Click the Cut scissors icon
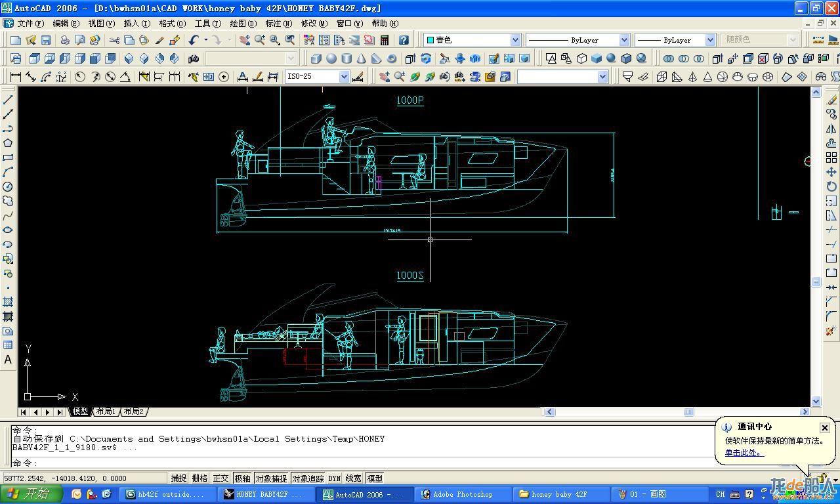The image size is (840, 504). 114,40
